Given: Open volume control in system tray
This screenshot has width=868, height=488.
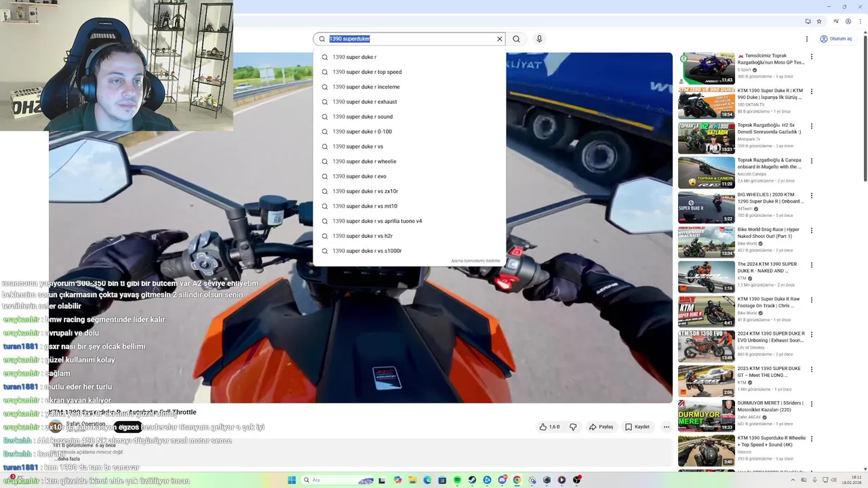Looking at the screenshot, I should (833, 480).
